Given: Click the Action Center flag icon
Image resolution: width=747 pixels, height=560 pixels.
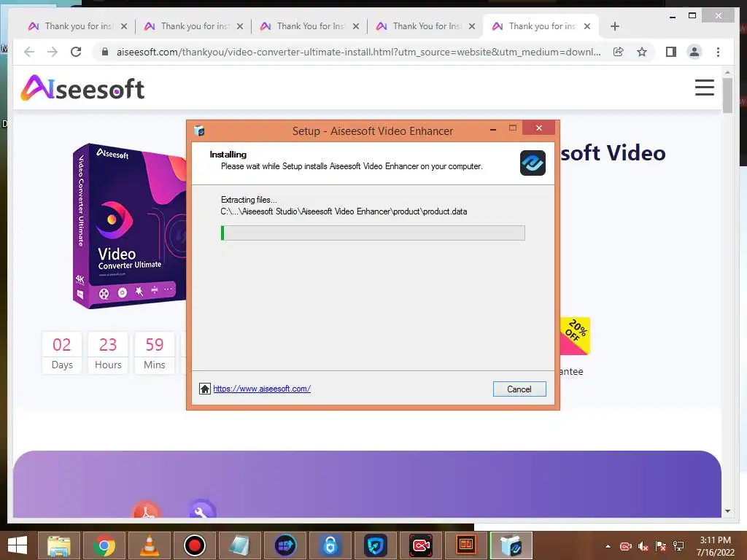Looking at the screenshot, I should [661, 546].
